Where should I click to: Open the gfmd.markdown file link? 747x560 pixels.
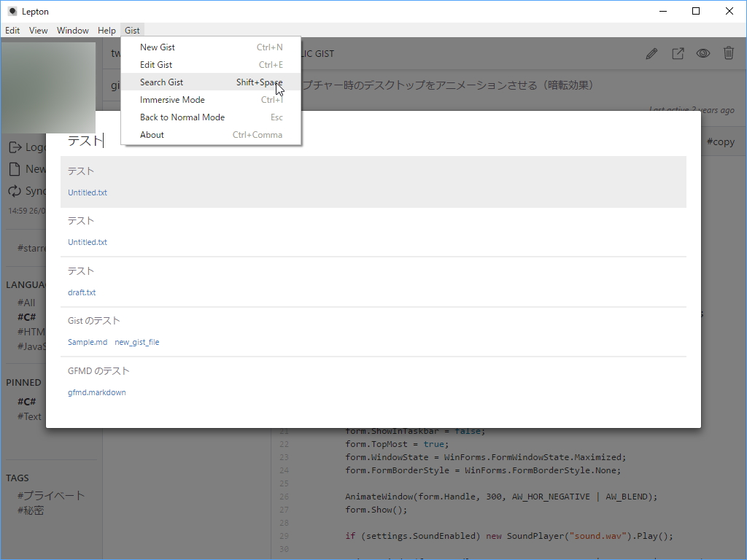[x=97, y=392]
